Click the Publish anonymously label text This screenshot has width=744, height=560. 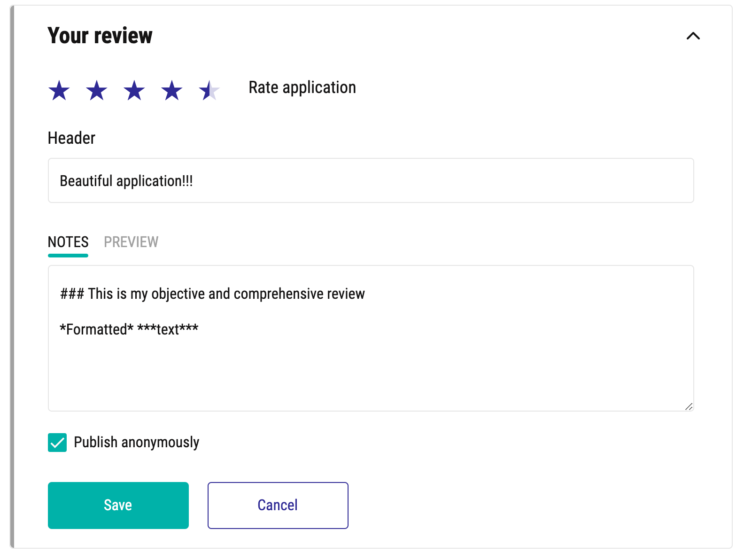pos(137,442)
